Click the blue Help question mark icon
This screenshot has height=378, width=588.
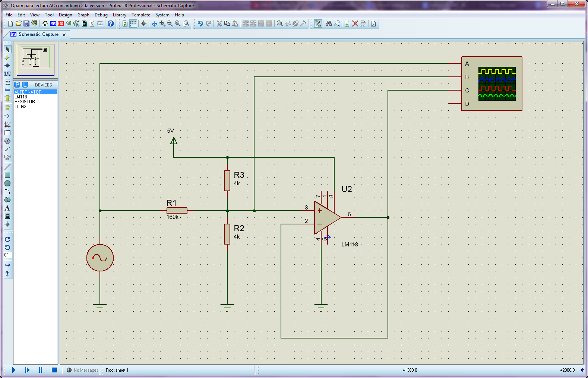(111, 23)
